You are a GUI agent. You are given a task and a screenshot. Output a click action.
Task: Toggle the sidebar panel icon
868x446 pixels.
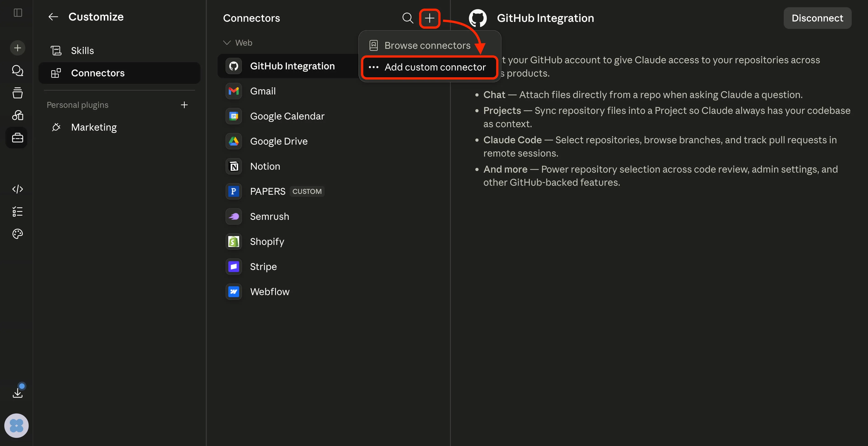[x=18, y=13]
